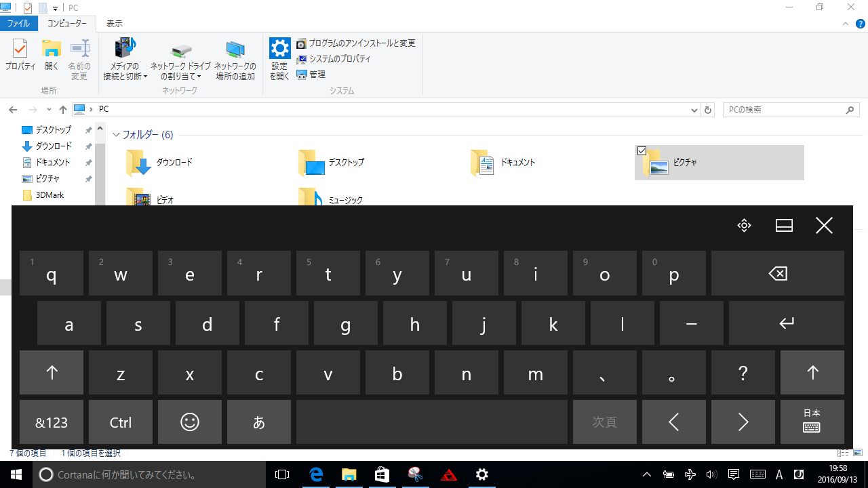Tap the space bar key
The image size is (868, 488).
tap(432, 422)
